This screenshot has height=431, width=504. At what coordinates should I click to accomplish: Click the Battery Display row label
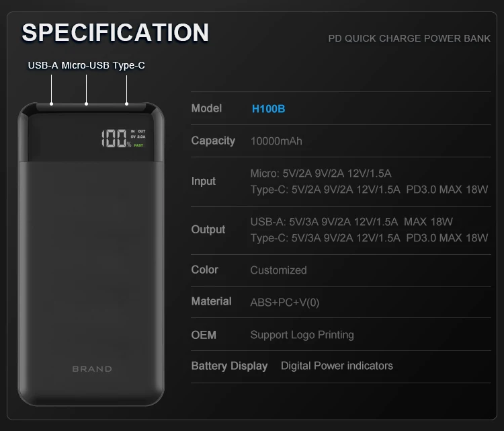(x=229, y=366)
